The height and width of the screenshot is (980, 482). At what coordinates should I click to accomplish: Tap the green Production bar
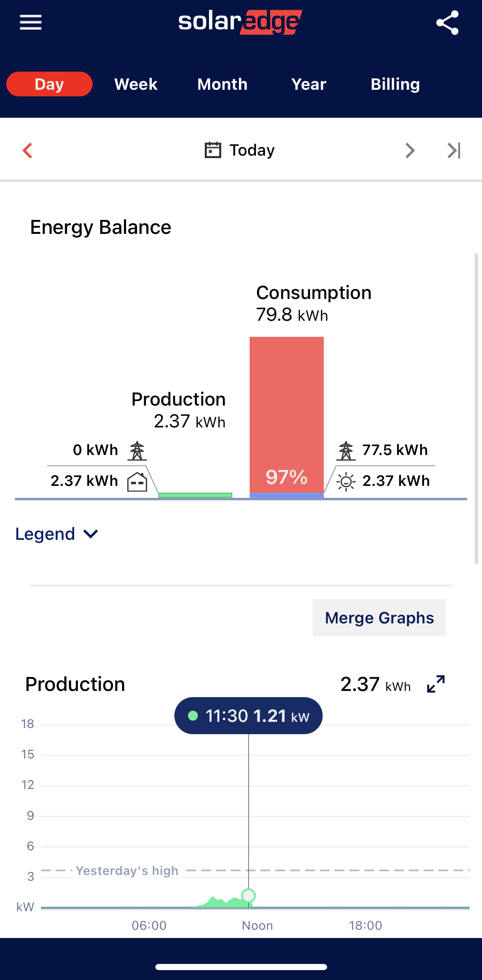coord(195,495)
